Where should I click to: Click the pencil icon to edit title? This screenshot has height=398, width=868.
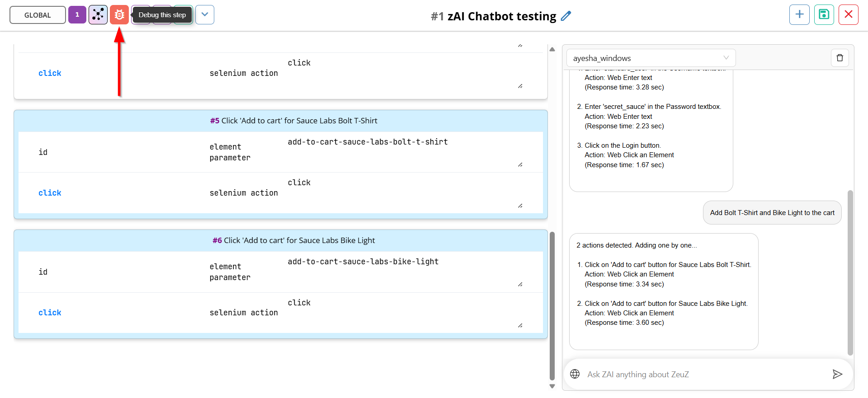(566, 16)
